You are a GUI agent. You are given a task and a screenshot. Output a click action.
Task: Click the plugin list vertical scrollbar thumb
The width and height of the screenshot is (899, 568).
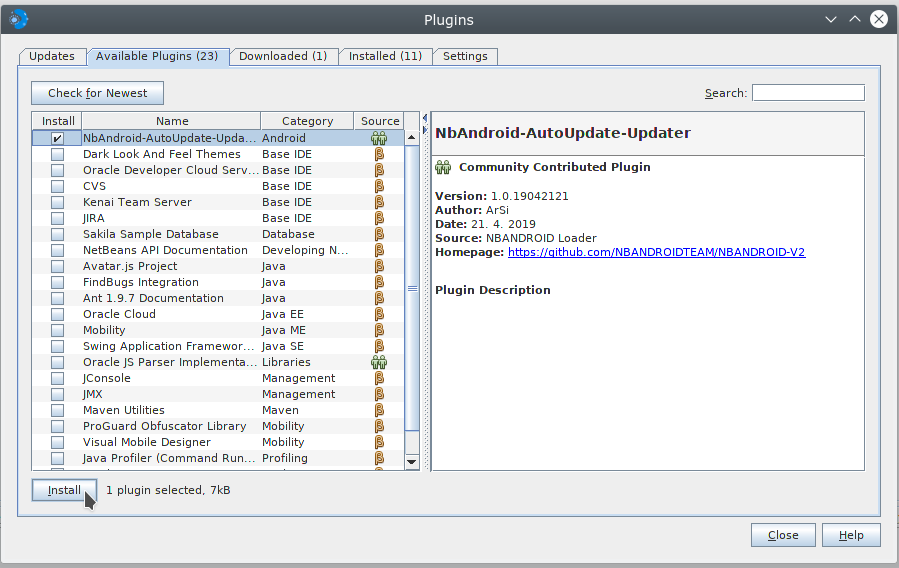point(411,288)
